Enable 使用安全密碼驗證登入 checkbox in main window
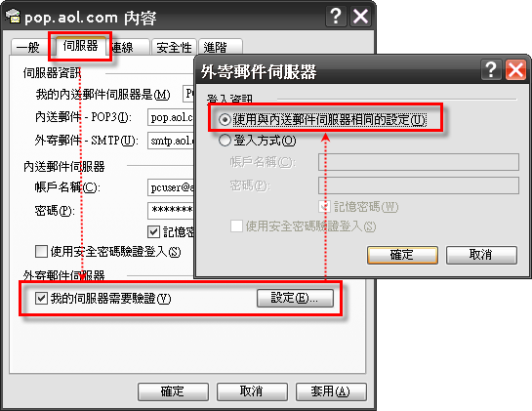 click(41, 252)
